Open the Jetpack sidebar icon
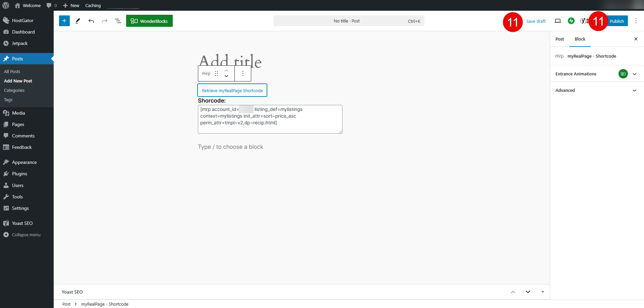The height and width of the screenshot is (308, 644). click(x=571, y=21)
